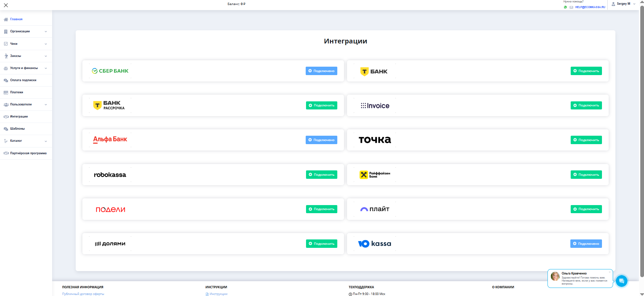
Task: Close the sidebar with the X icon
Action: [6, 5]
